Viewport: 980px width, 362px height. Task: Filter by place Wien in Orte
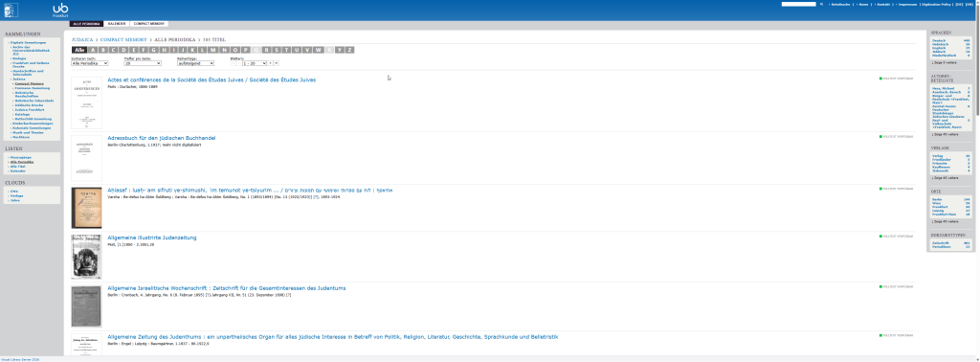coord(936,203)
